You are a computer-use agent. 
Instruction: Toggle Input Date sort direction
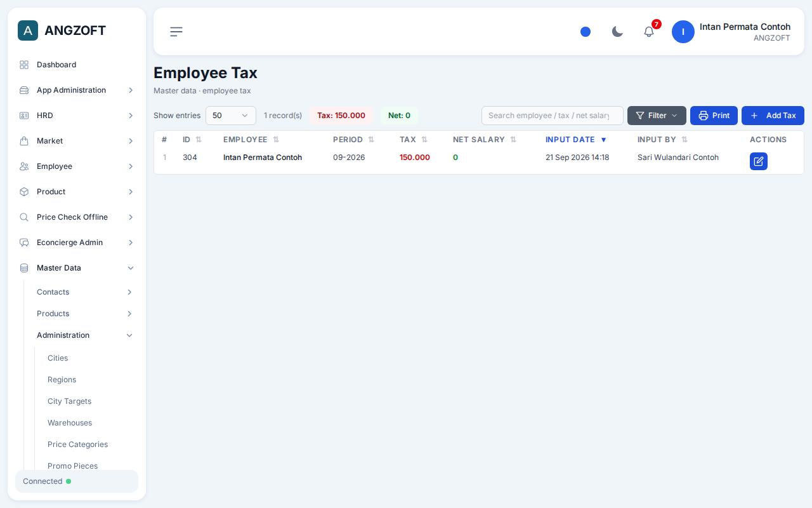click(576, 140)
